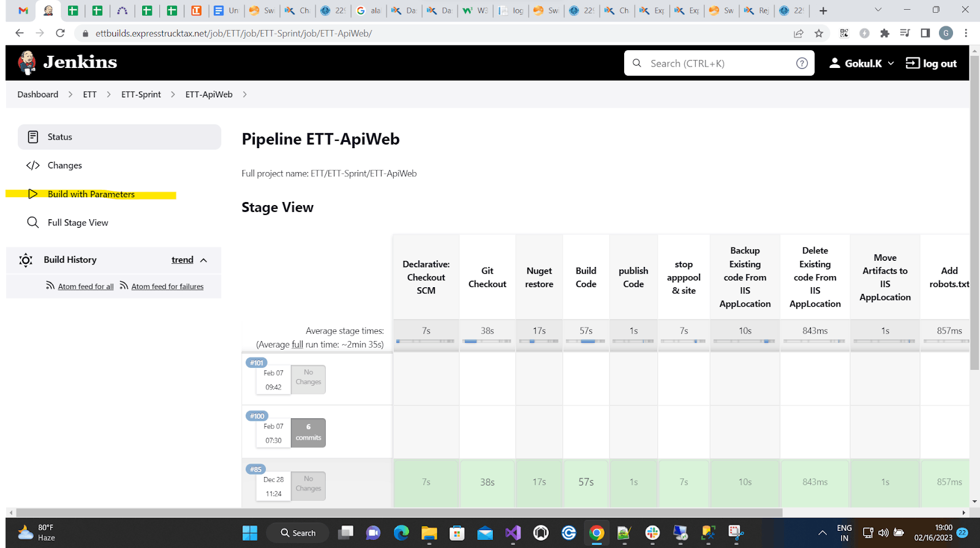The width and height of the screenshot is (980, 548).
Task: Open Atom feed for failures
Action: click(167, 287)
